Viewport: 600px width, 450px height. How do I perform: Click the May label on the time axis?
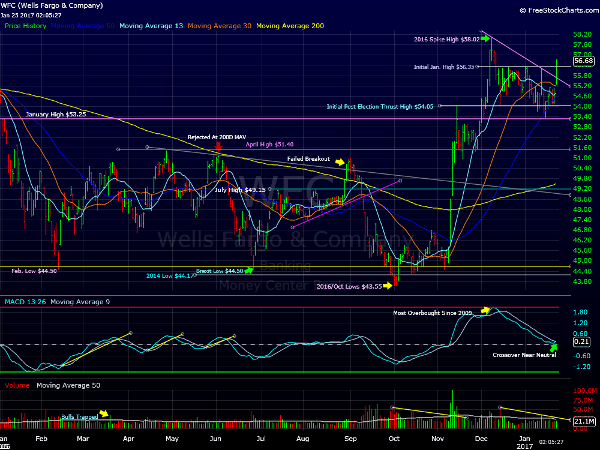click(x=172, y=439)
